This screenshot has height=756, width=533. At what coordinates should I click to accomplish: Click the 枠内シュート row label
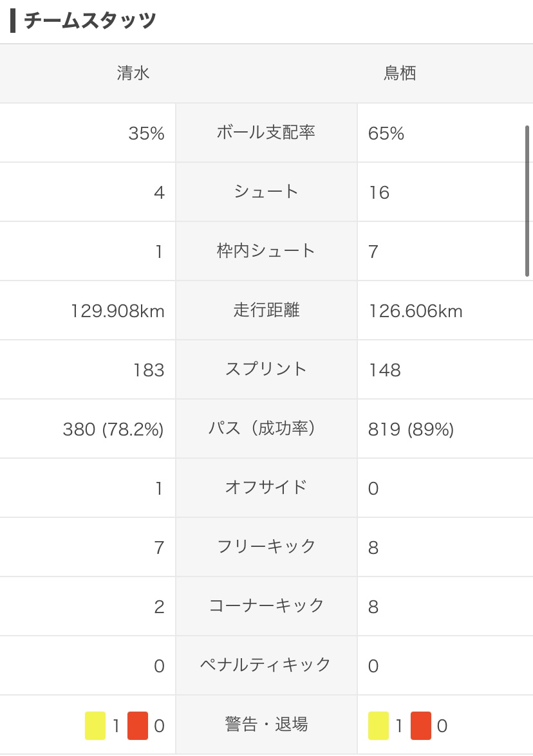tap(266, 251)
